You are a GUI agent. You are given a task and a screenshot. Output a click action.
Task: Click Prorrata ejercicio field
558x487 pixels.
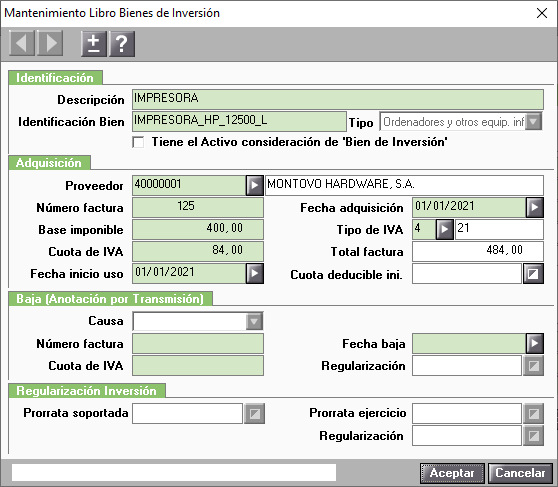(x=467, y=413)
